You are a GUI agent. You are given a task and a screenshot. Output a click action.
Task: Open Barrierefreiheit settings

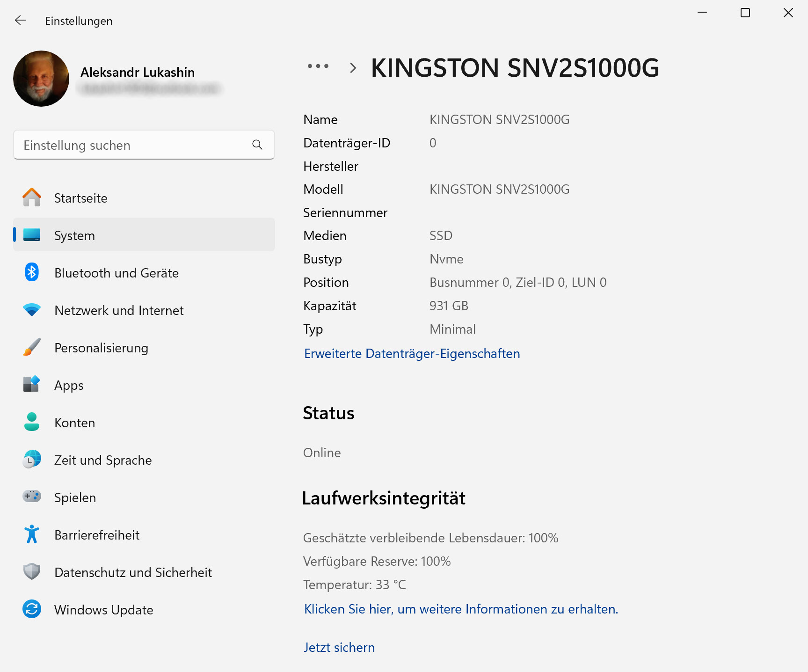pyautogui.click(x=144, y=534)
